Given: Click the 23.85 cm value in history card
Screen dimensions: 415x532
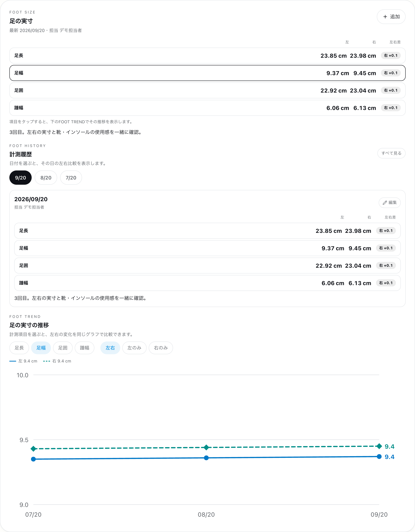Looking at the screenshot, I should (x=328, y=231).
